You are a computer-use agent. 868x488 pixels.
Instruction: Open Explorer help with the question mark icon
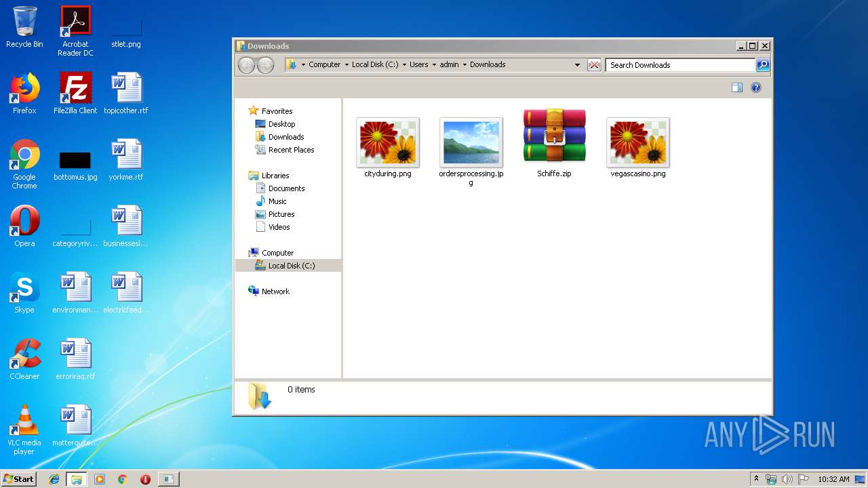click(x=756, y=87)
